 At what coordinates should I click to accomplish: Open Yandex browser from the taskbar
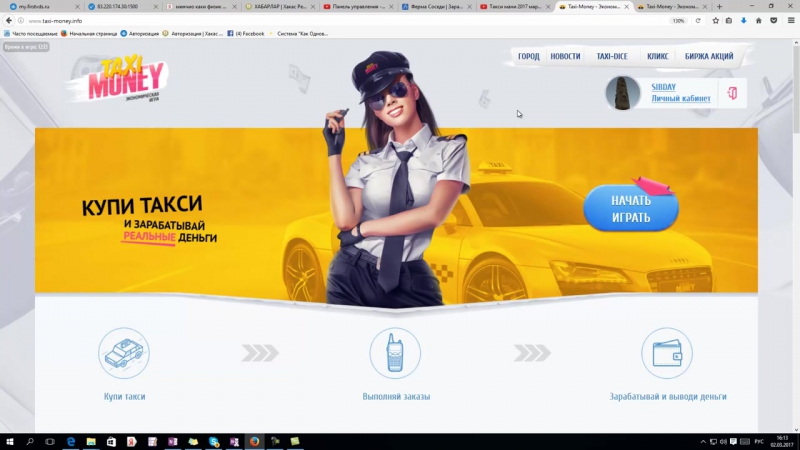tap(132, 442)
